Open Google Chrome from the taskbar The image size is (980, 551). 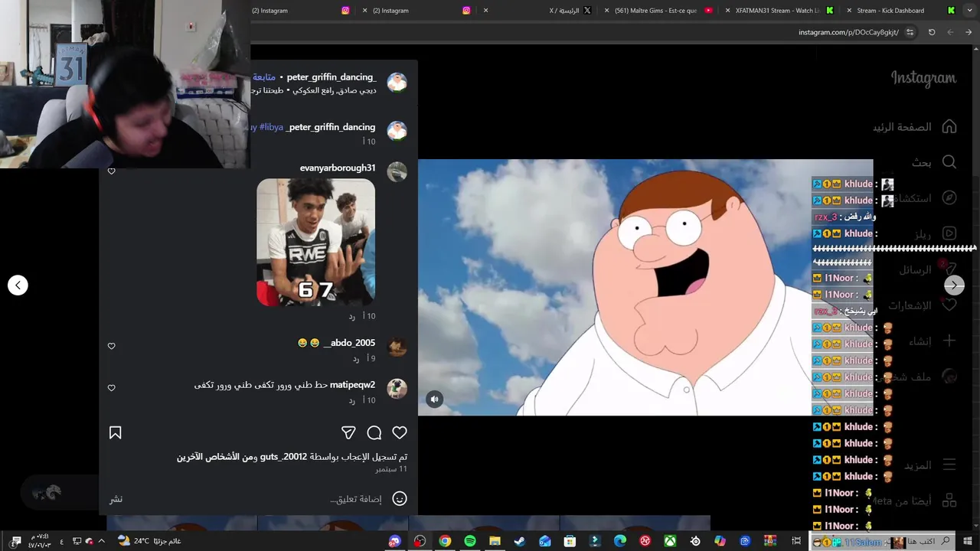(445, 541)
